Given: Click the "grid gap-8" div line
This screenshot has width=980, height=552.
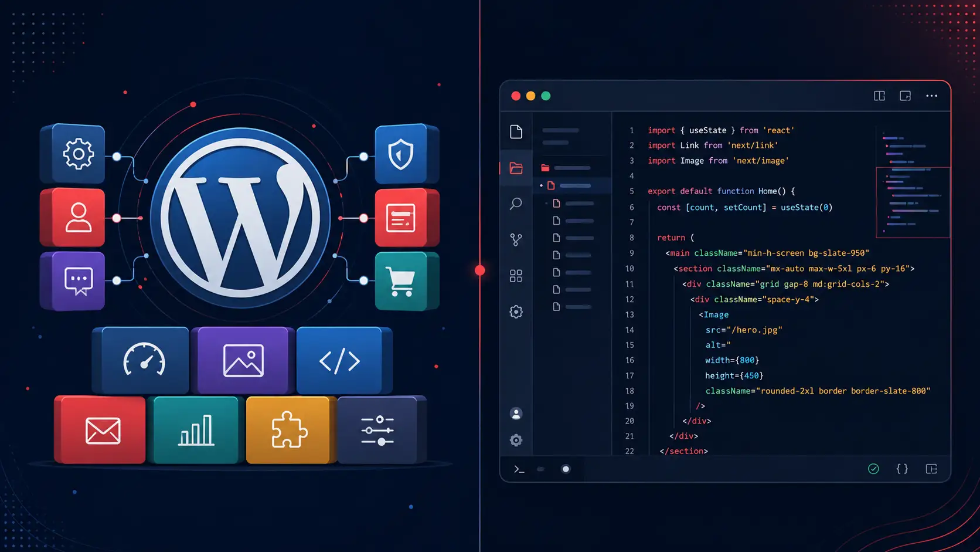Looking at the screenshot, I should click(785, 284).
